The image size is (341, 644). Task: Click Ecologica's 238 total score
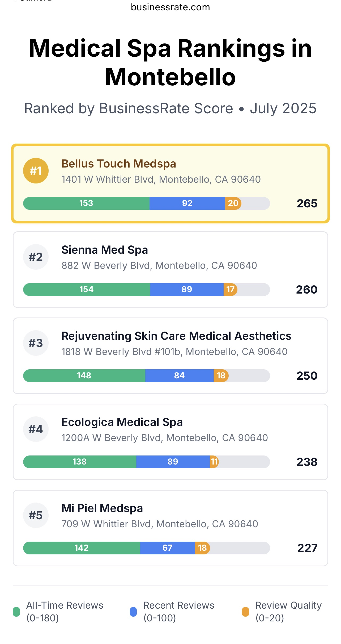[307, 462]
